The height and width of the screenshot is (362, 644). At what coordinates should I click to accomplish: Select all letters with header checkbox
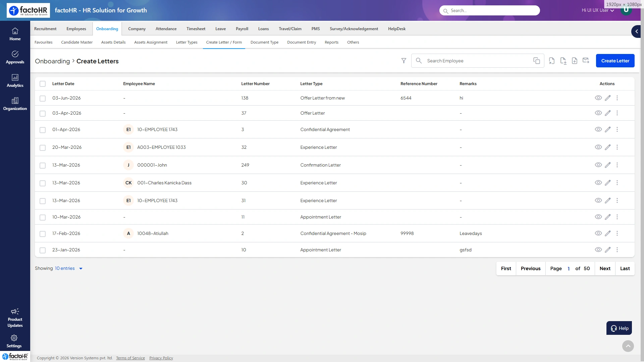[43, 84]
